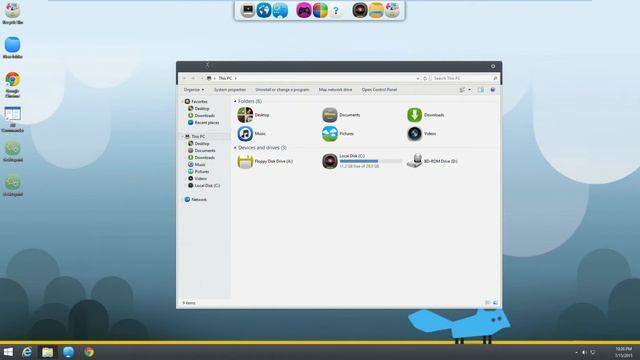Collapse the Devices and drives (3) group
Image resolution: width=640 pixels, height=360 pixels.
point(235,148)
